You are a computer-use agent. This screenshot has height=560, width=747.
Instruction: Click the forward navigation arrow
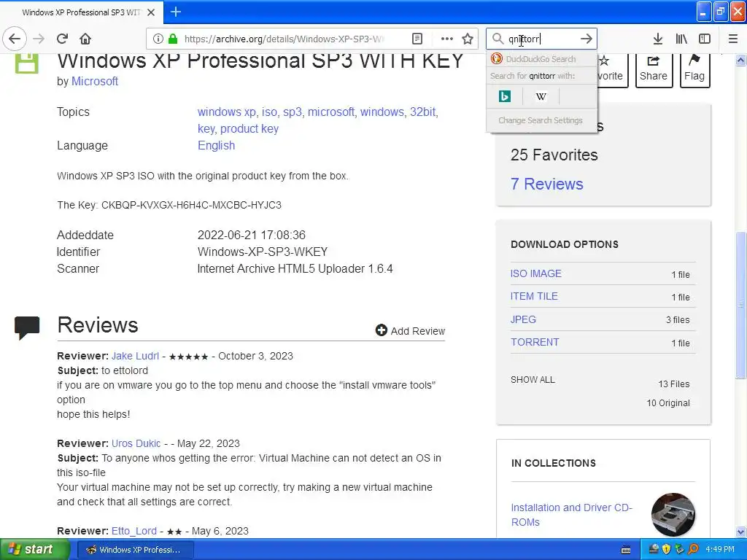39,39
